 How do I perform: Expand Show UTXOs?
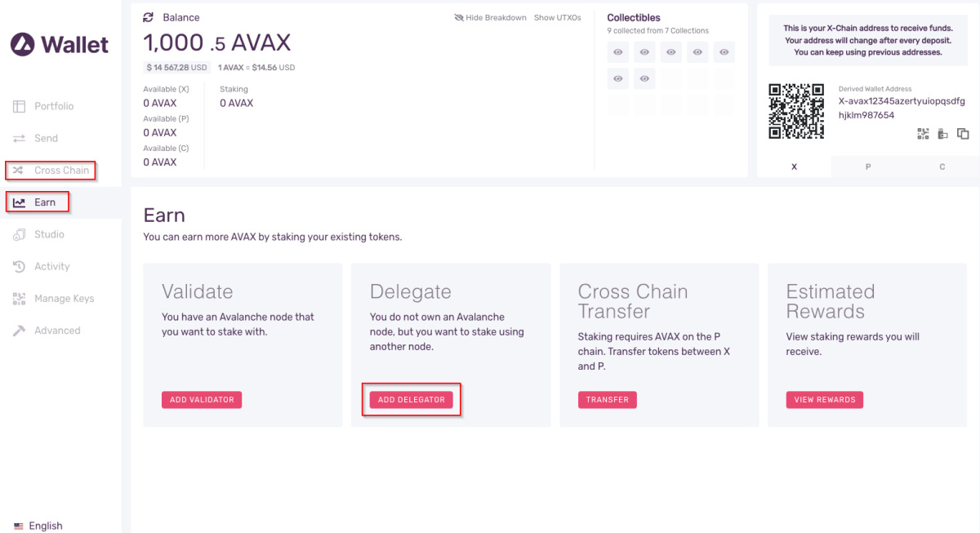coord(557,17)
